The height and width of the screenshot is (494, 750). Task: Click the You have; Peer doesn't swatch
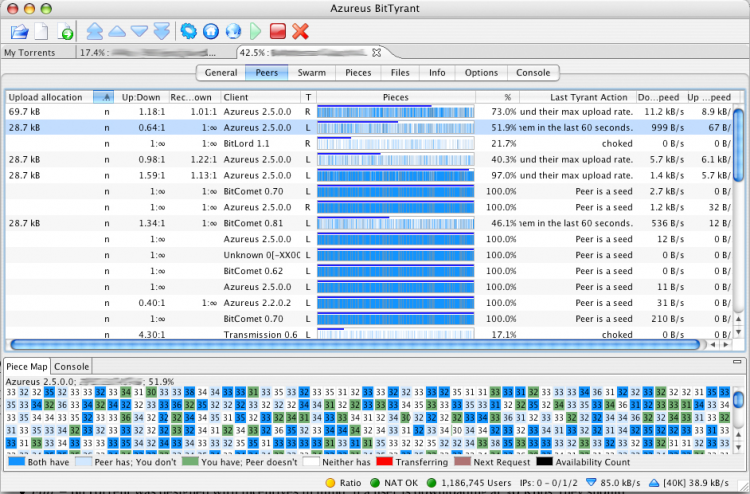pos(190,462)
